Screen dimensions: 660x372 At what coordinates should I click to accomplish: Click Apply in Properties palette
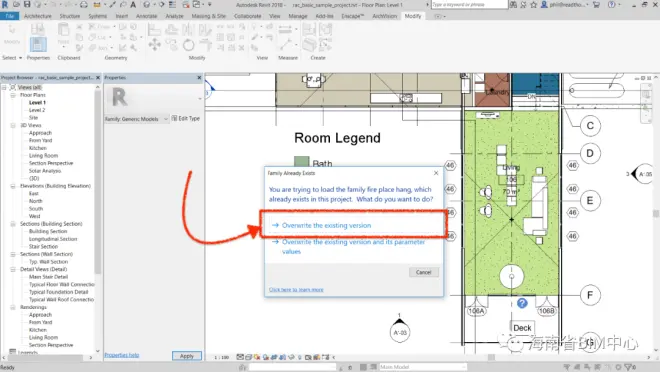186,356
